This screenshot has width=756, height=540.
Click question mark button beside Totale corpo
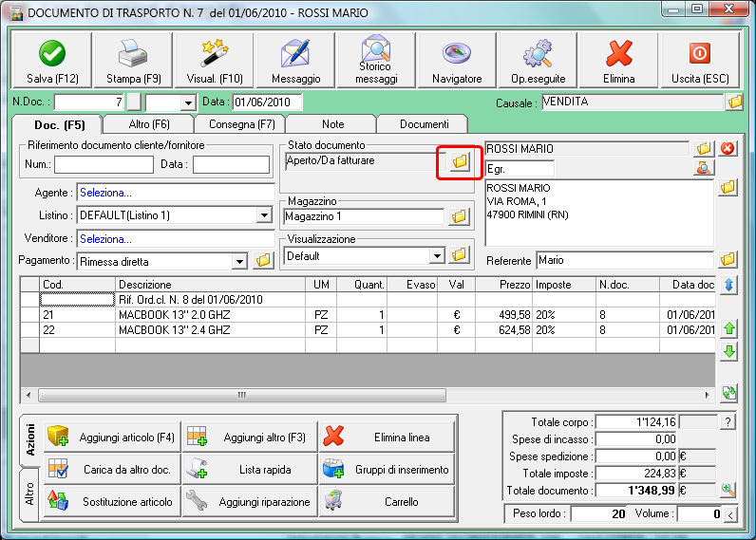point(728,422)
